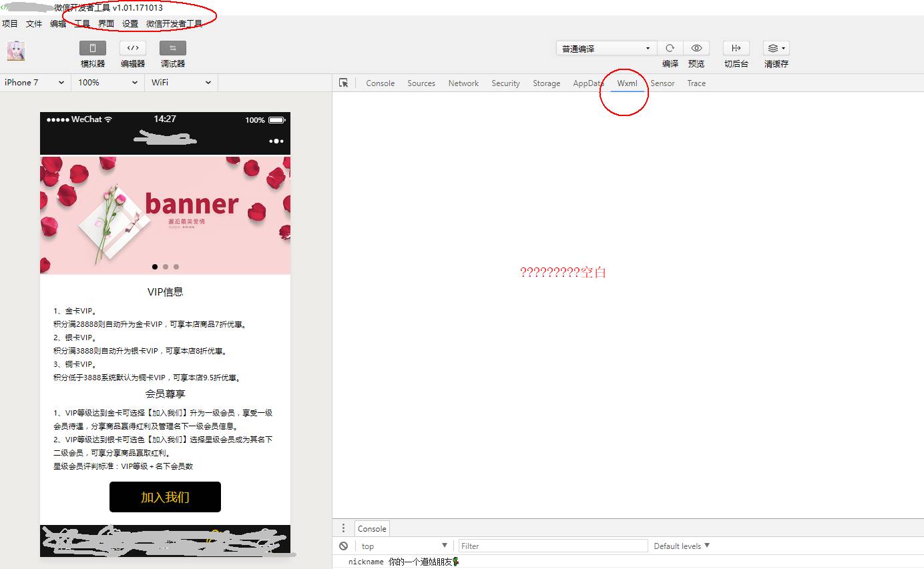Open the 设置 menu

click(x=130, y=24)
